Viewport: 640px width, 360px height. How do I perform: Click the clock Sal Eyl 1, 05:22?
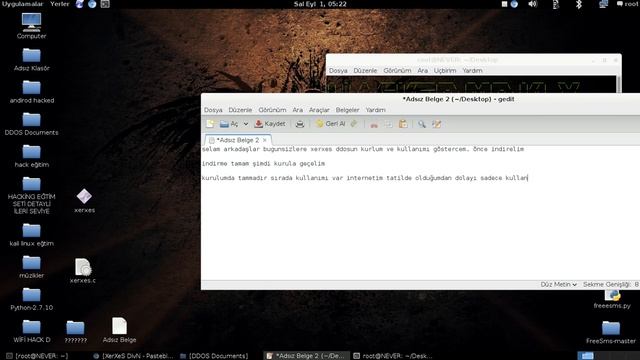pyautogui.click(x=320, y=4)
